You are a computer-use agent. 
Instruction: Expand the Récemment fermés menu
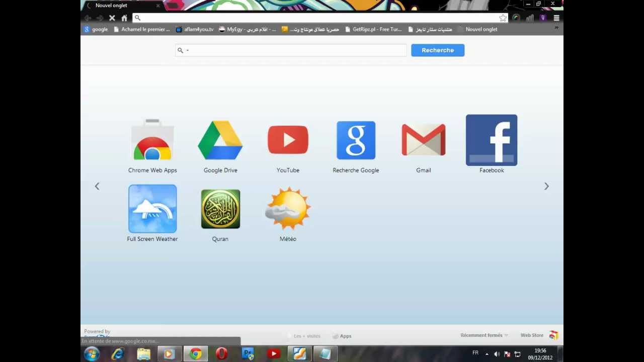[484, 335]
